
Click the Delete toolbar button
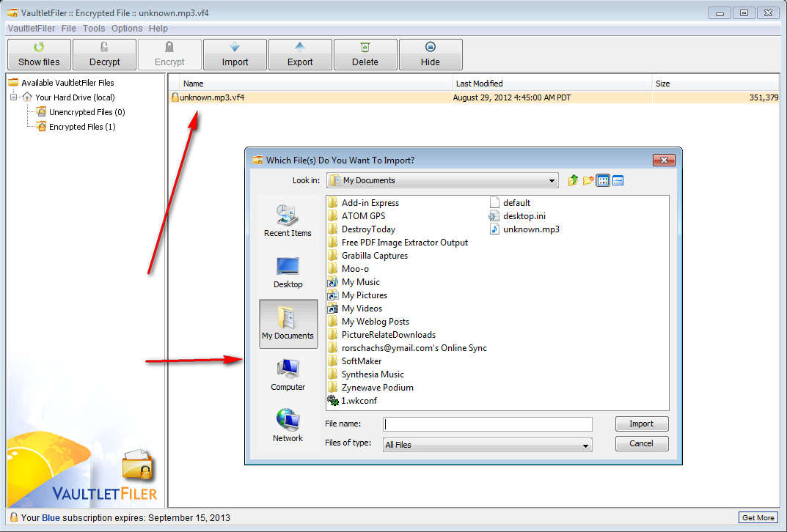tap(365, 55)
